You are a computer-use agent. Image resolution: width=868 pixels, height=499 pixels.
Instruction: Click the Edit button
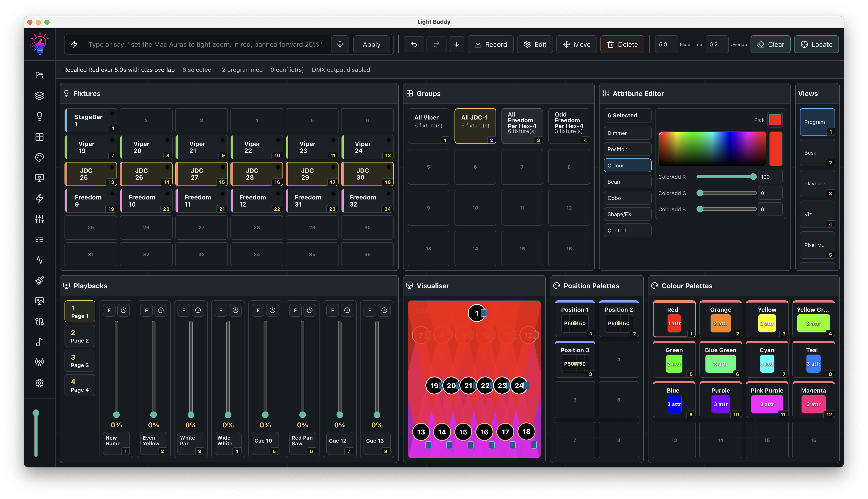(x=535, y=44)
